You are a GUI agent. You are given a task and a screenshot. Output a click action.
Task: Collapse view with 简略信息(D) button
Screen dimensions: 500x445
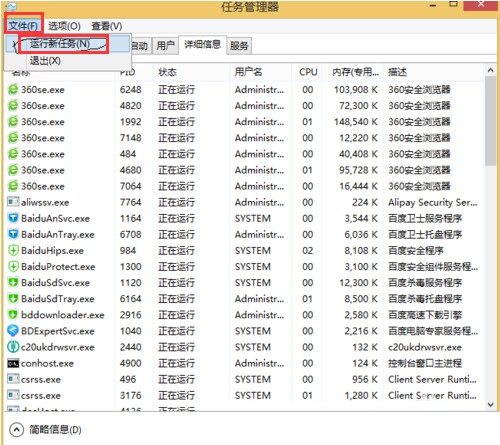[x=46, y=430]
